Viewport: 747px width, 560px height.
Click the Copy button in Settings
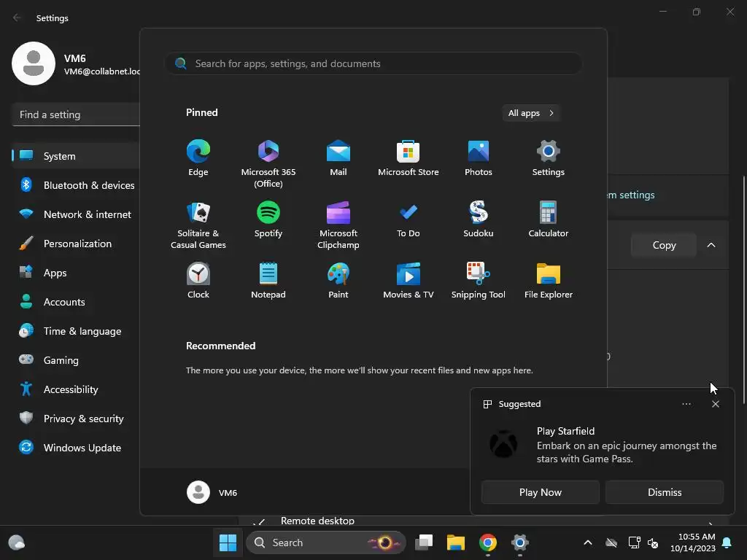pyautogui.click(x=664, y=245)
